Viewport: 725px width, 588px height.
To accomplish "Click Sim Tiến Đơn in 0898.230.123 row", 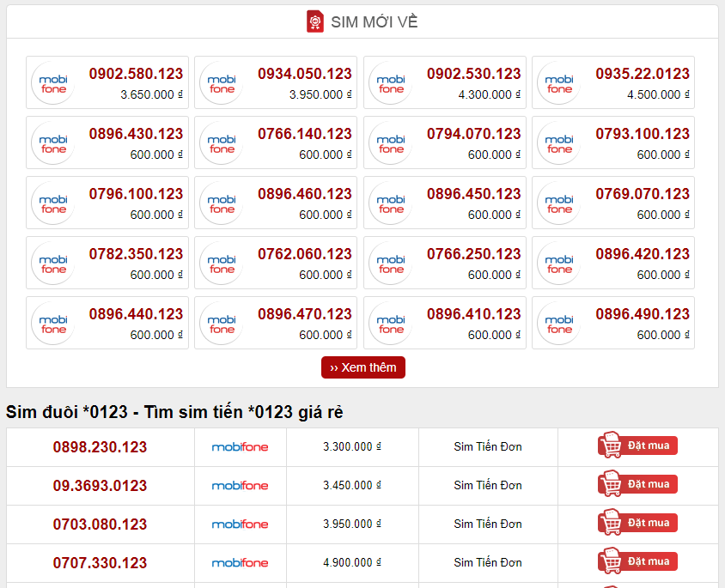I will (488, 446).
